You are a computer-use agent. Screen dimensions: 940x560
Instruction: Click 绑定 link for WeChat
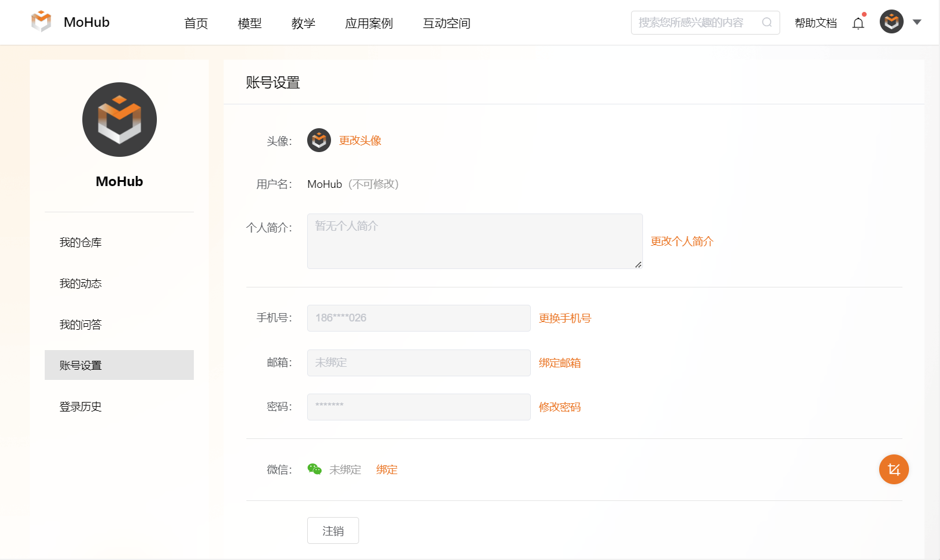(x=386, y=469)
